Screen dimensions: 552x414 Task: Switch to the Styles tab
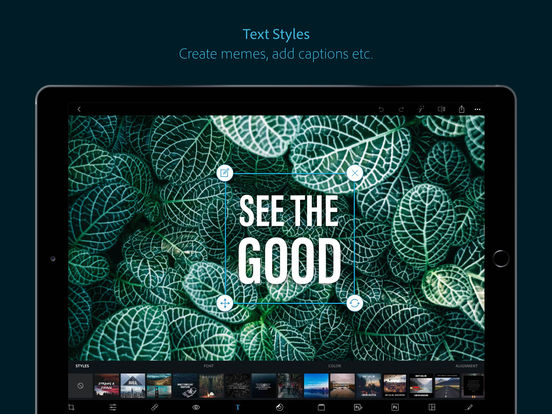point(82,366)
